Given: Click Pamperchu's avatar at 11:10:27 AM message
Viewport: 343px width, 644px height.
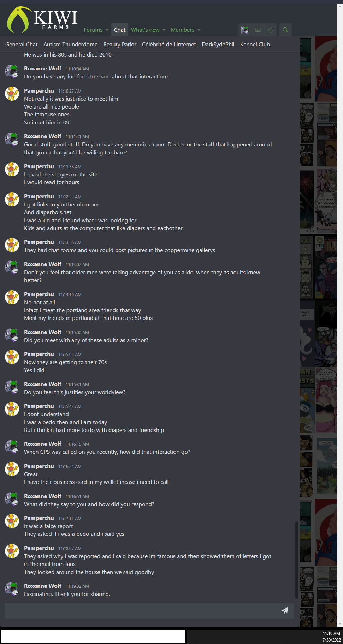Looking at the screenshot, I should click(x=12, y=94).
